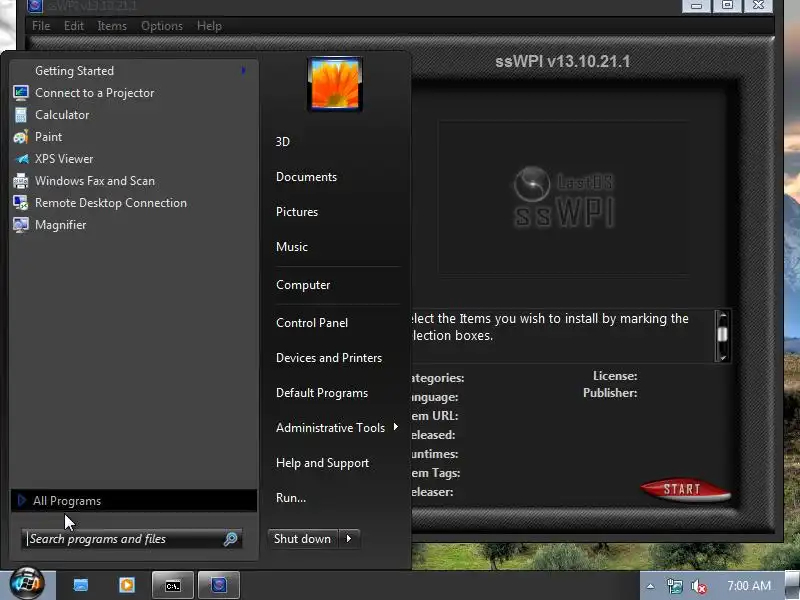The width and height of the screenshot is (800, 600).
Task: Open Devices and Printers
Action: pos(329,358)
